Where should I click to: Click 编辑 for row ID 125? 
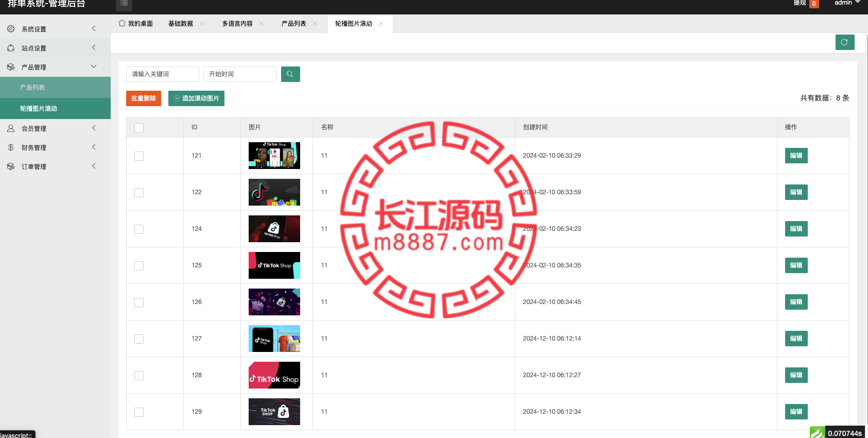(796, 265)
